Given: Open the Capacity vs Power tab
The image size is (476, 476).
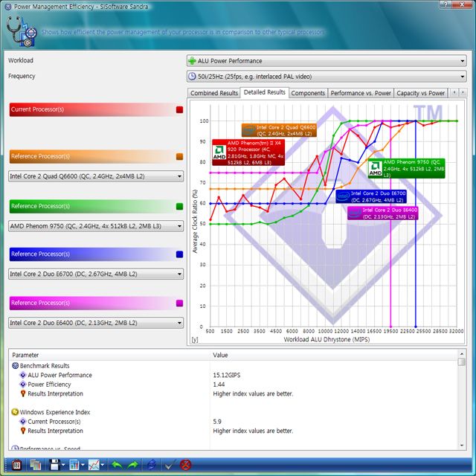Looking at the screenshot, I should point(420,93).
